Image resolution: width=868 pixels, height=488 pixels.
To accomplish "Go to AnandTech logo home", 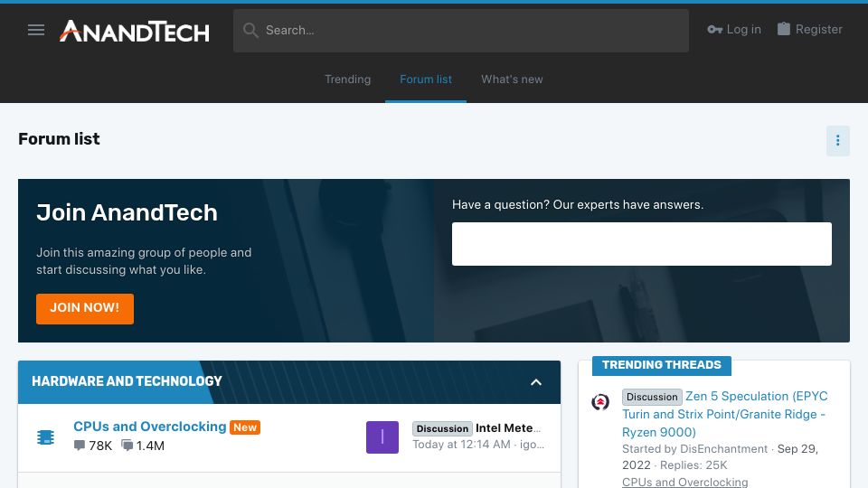I will (135, 31).
